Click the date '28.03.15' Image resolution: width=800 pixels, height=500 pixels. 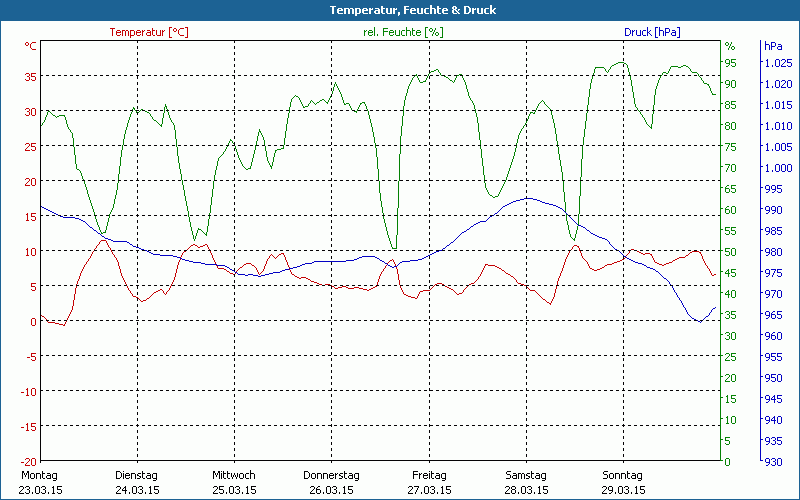pyautogui.click(x=526, y=490)
